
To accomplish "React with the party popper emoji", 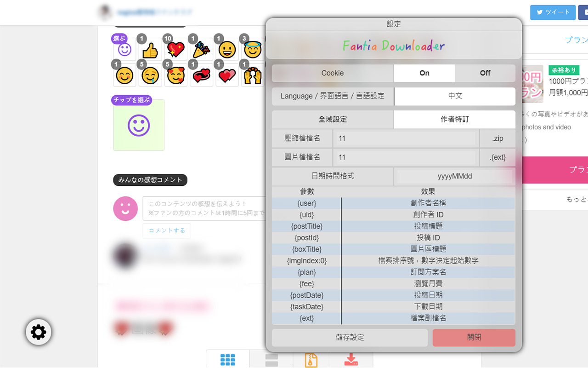I will click(202, 49).
